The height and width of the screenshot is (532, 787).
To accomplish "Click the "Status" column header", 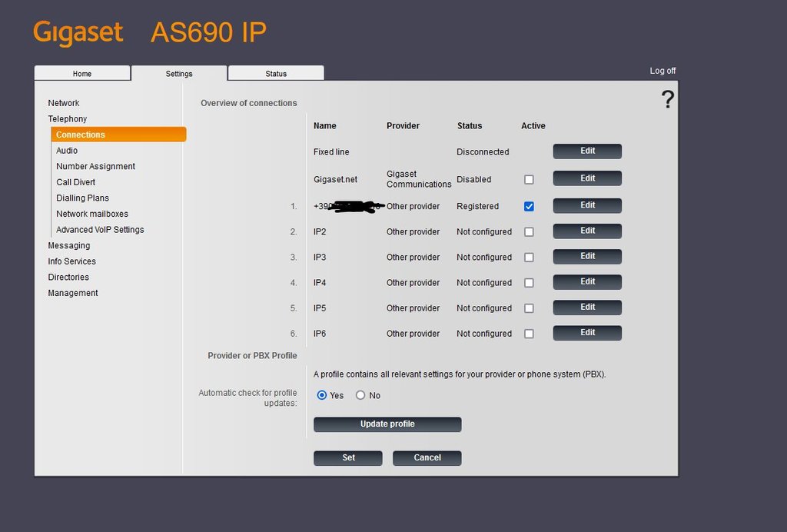I will (470, 126).
